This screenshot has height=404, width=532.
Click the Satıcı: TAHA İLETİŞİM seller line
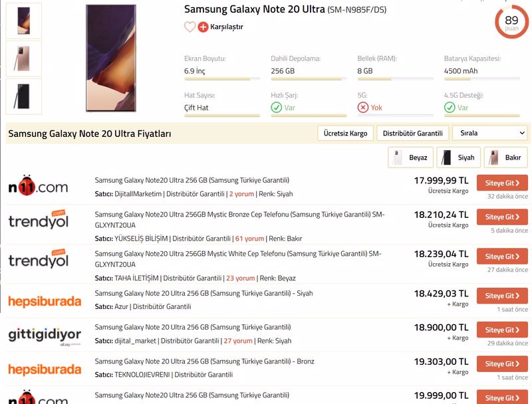195,278
